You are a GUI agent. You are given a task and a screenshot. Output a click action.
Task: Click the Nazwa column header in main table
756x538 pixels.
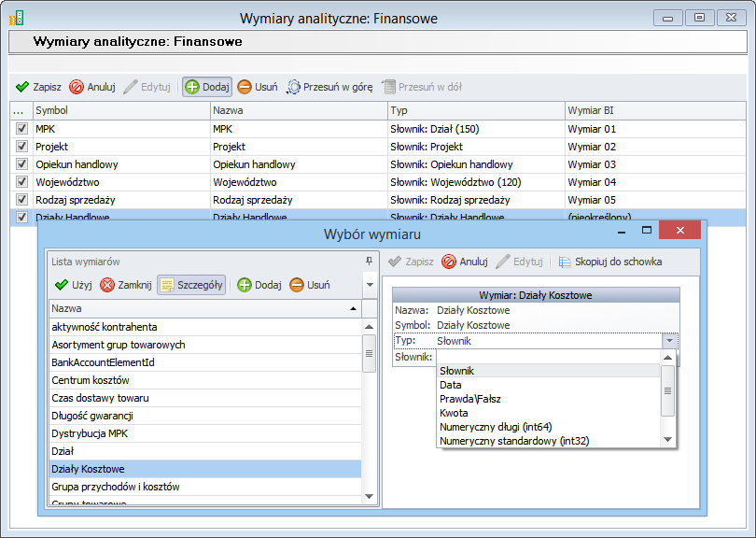pyautogui.click(x=299, y=110)
